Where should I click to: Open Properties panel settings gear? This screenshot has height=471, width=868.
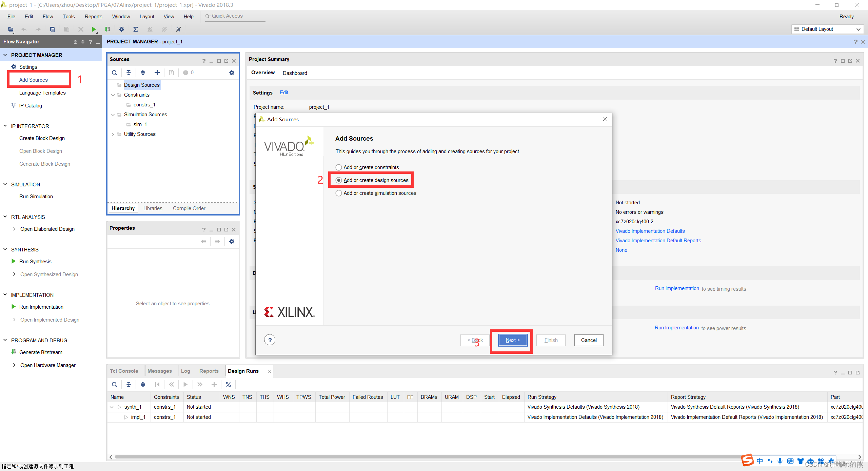[x=232, y=241]
